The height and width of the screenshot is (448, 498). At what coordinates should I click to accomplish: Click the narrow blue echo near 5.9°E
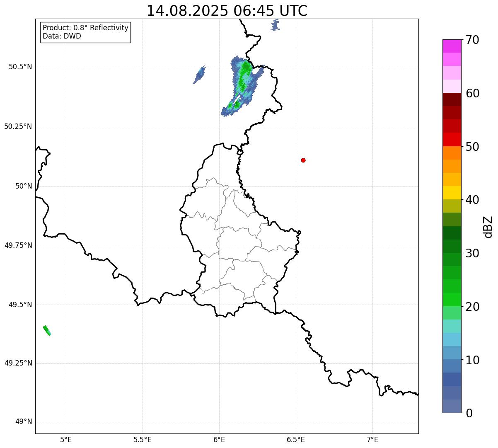tap(199, 75)
